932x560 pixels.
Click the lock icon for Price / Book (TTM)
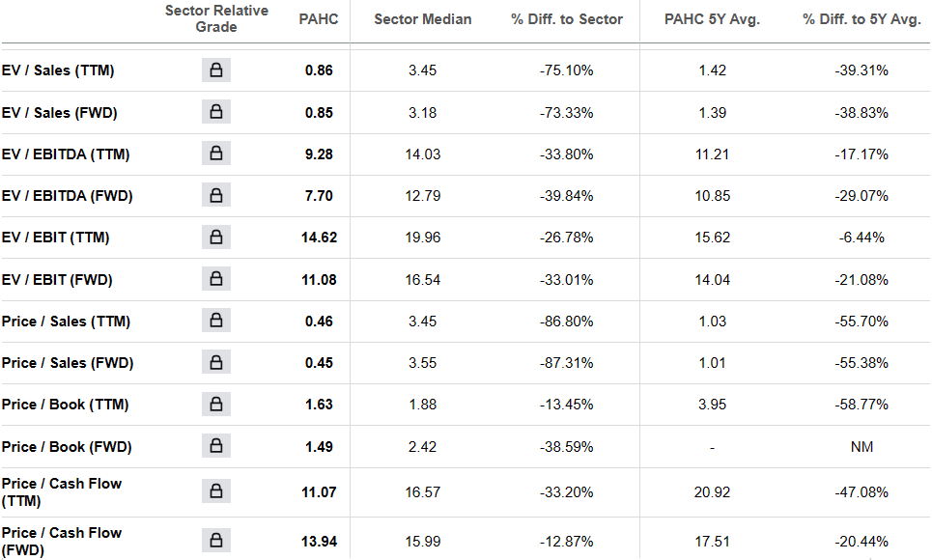point(216,404)
